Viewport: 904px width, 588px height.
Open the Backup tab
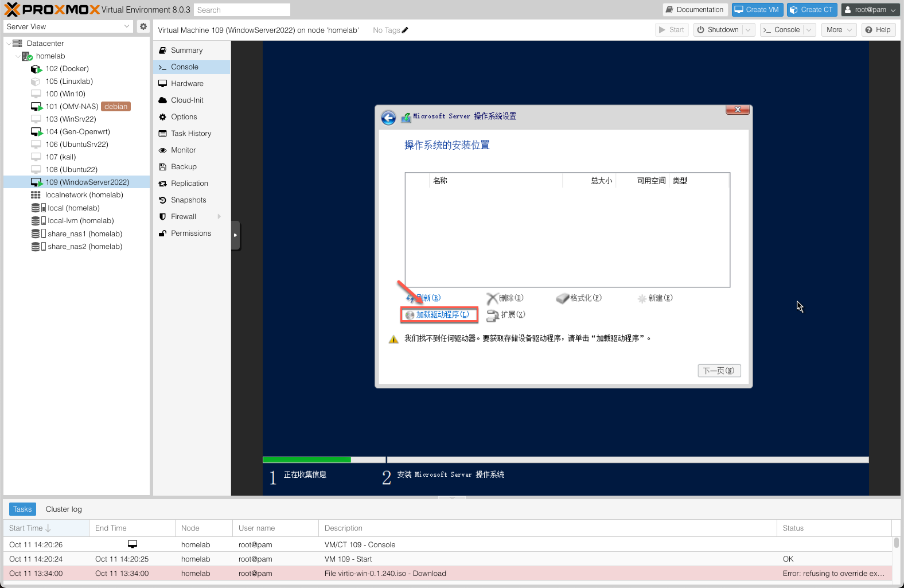pos(192,167)
